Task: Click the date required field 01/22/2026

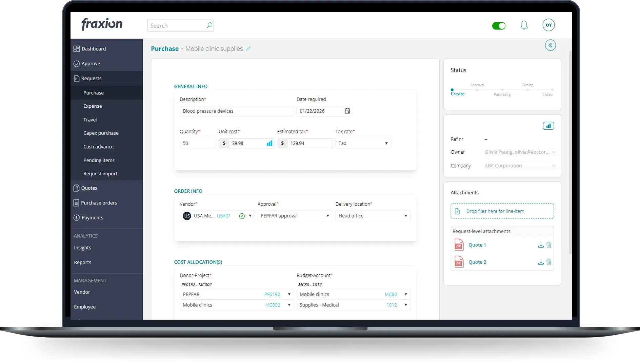Action: tap(319, 111)
